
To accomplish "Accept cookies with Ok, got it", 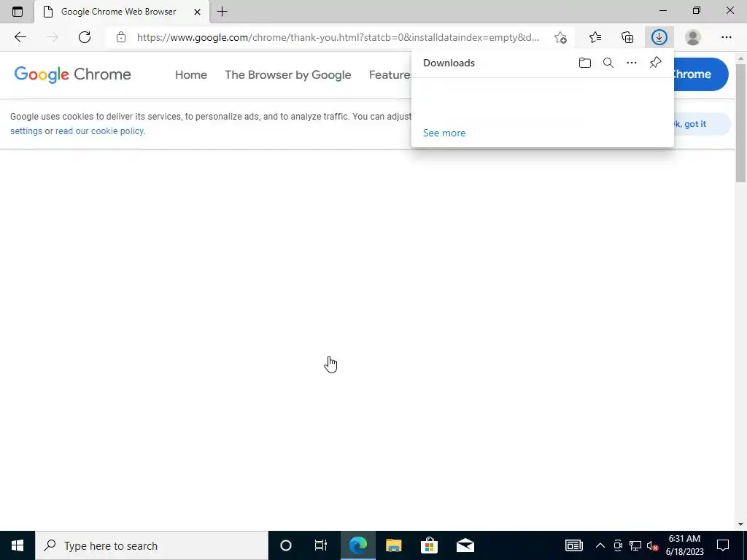I will click(x=701, y=124).
